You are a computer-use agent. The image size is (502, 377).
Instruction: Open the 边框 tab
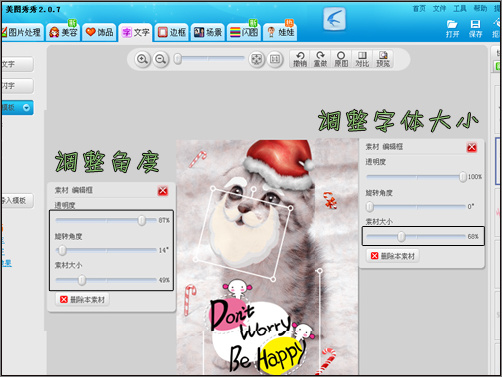tap(172, 32)
